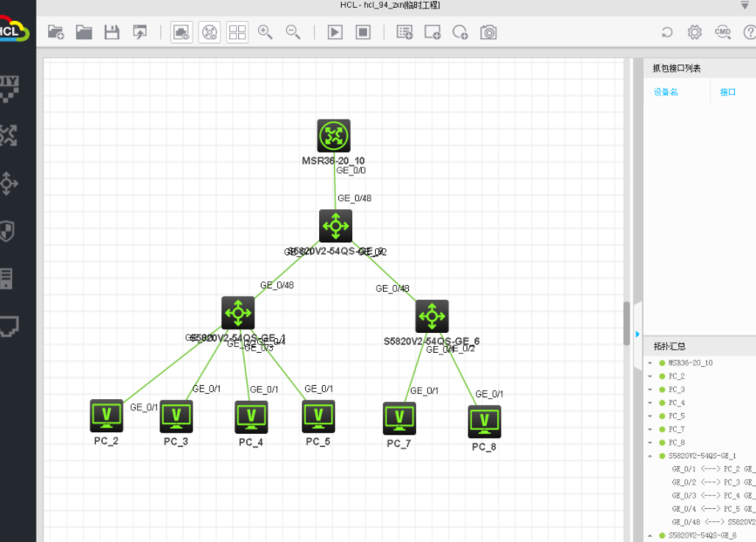Click the PC_8 tree item label

click(677, 443)
